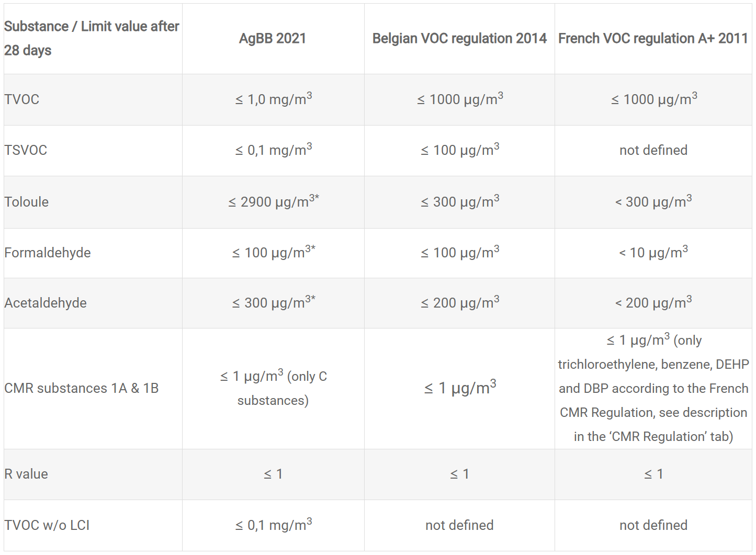Select the TSVOC row label

pos(26,150)
